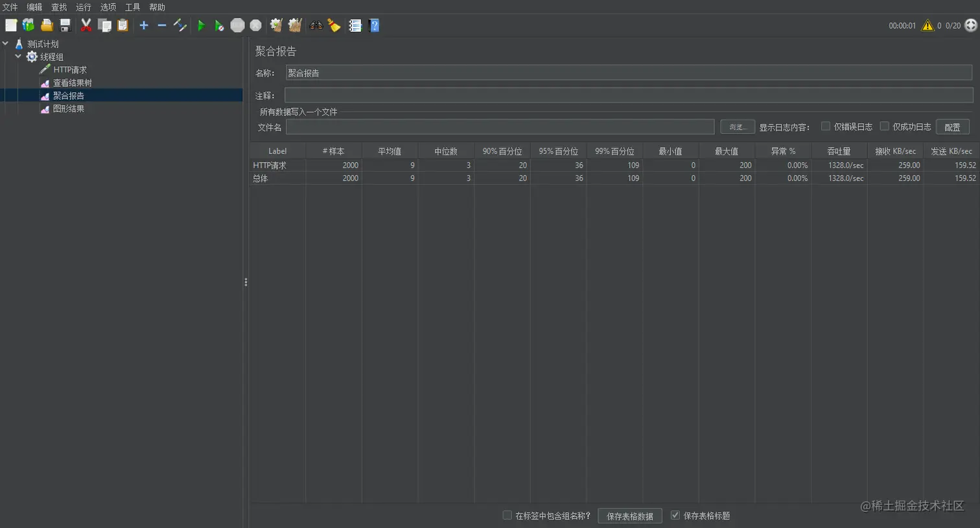Open the Templates toolbar icon
The image size is (980, 528).
[29, 25]
